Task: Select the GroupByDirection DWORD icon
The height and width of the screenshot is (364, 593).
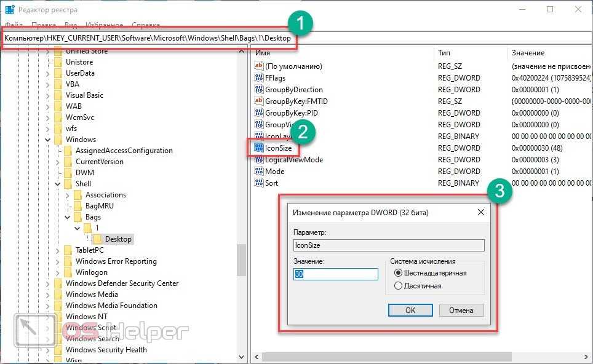Action: [x=259, y=89]
